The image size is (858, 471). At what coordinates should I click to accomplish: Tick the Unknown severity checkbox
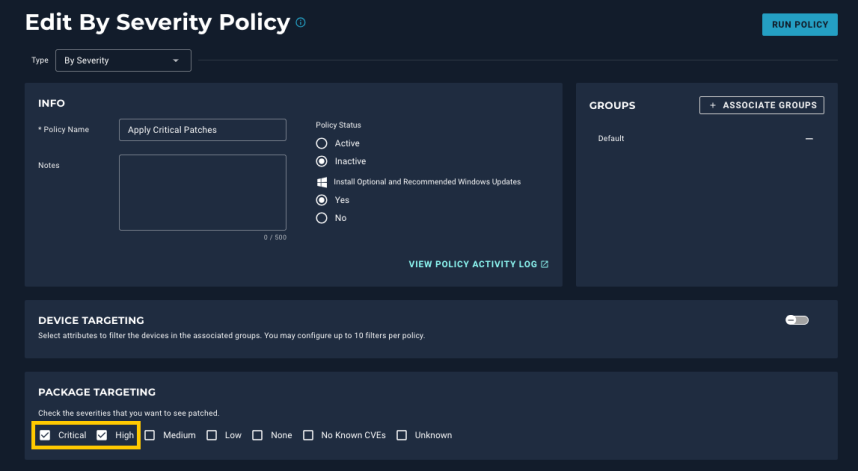tap(402, 435)
